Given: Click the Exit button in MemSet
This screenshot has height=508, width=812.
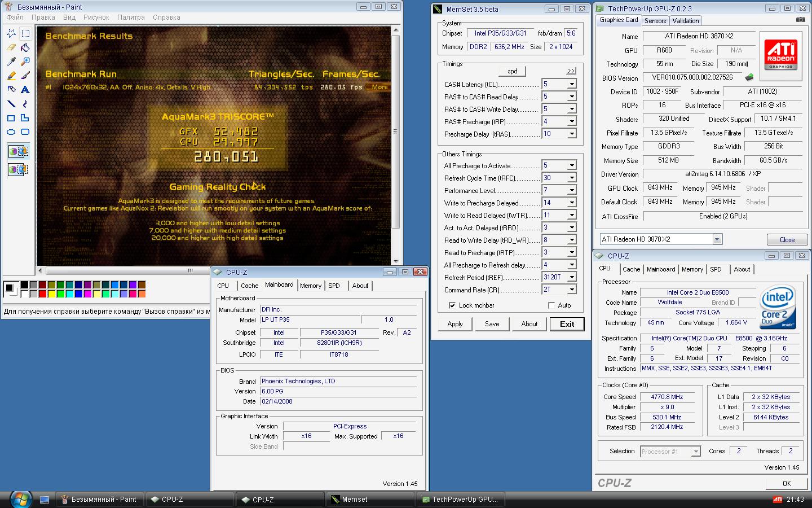Looking at the screenshot, I should coord(567,324).
